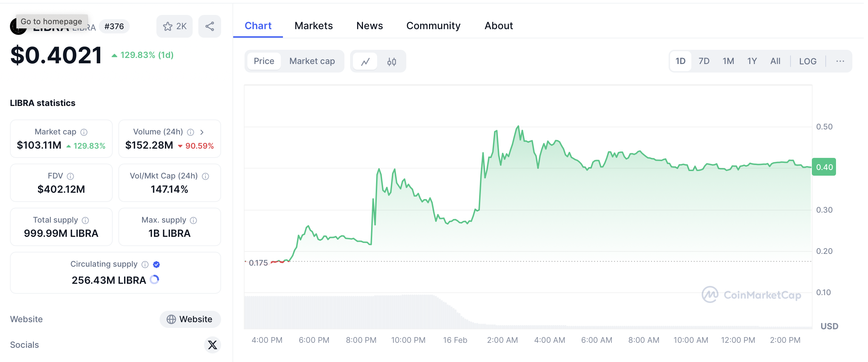This screenshot has height=362, width=868.
Task: Click the star watchlist icon
Action: (x=168, y=26)
